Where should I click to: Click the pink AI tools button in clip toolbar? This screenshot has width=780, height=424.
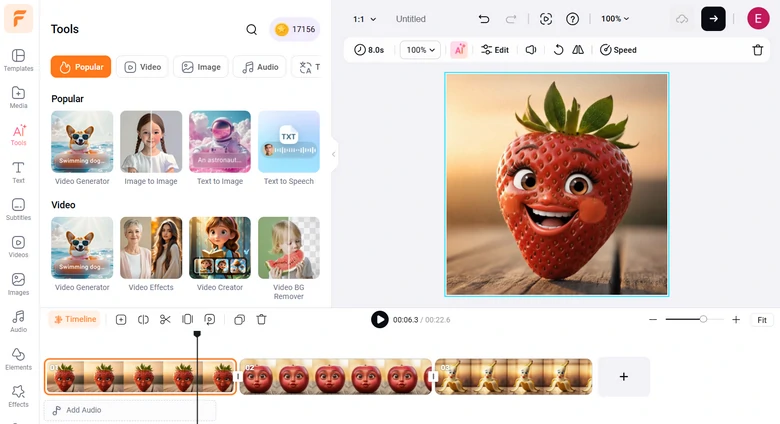pos(459,50)
